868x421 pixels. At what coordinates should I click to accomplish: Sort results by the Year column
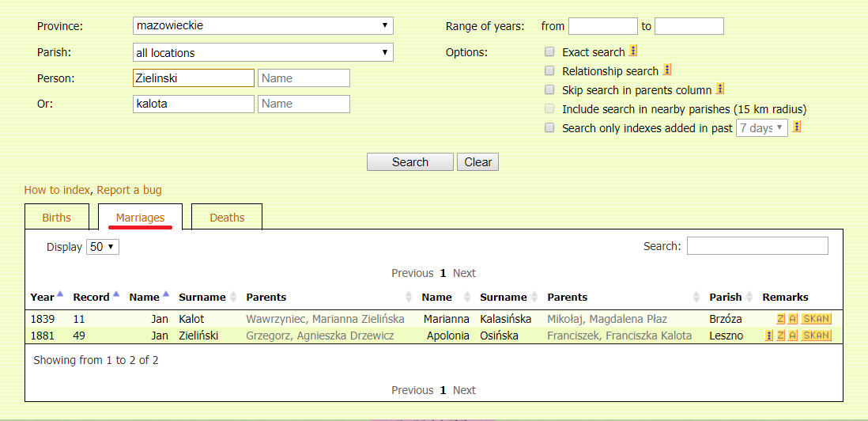click(x=43, y=298)
